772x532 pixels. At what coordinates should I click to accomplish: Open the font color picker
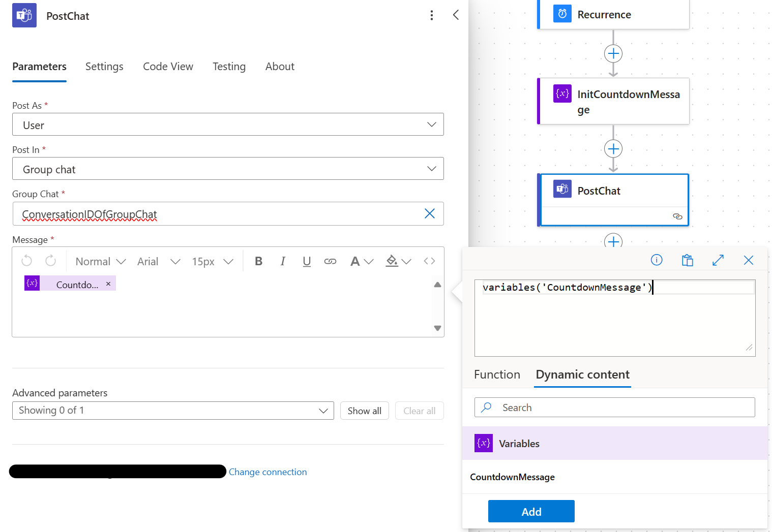[x=362, y=261]
